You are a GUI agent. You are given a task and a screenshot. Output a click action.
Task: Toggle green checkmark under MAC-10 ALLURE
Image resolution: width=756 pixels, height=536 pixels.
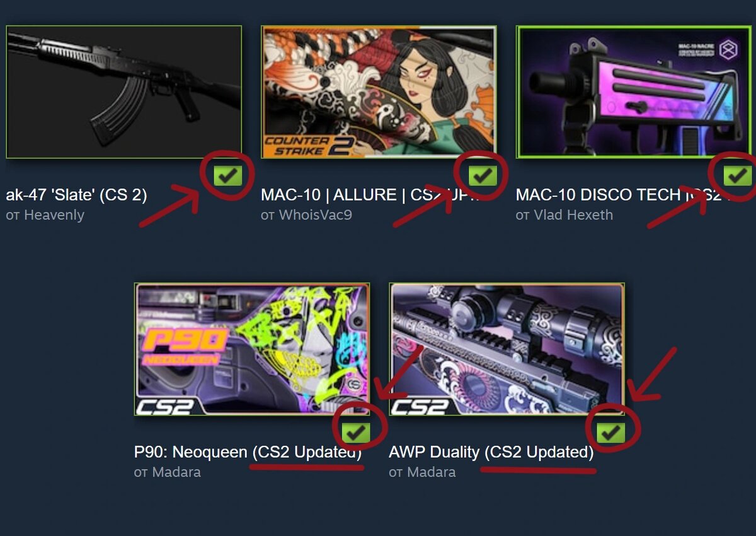[x=483, y=175]
